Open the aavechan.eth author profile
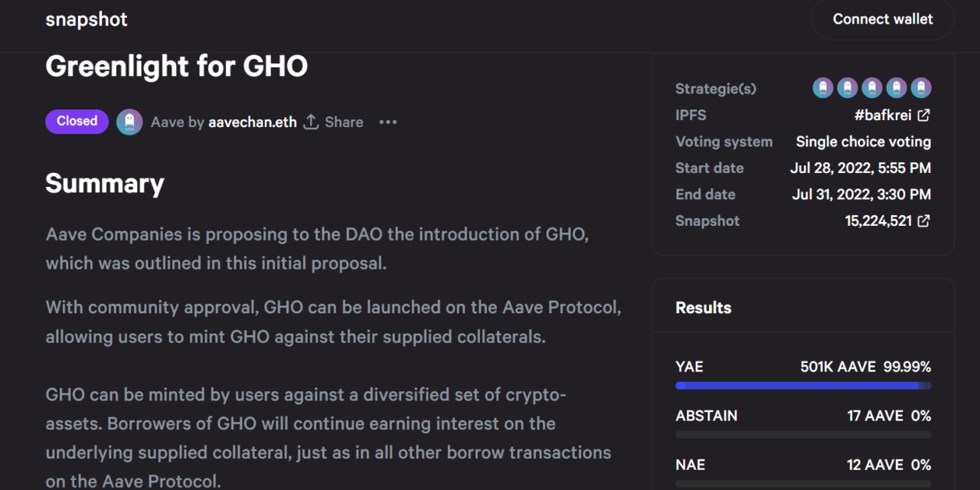The image size is (980, 490). (253, 122)
